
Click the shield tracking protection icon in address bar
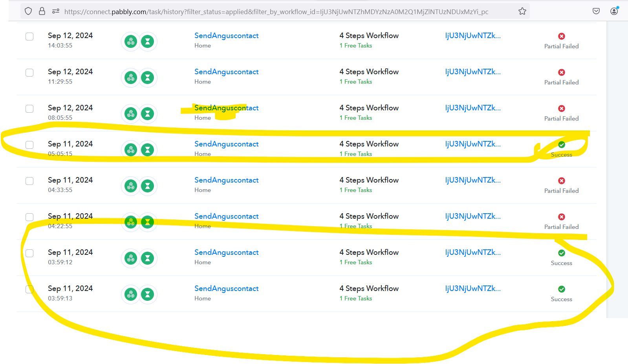28,11
